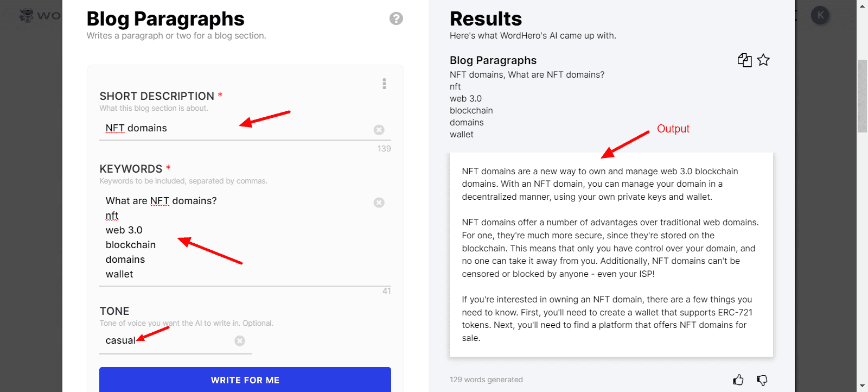Focus the Short Description input with NFT domains
868x392 pixels.
coord(233,129)
